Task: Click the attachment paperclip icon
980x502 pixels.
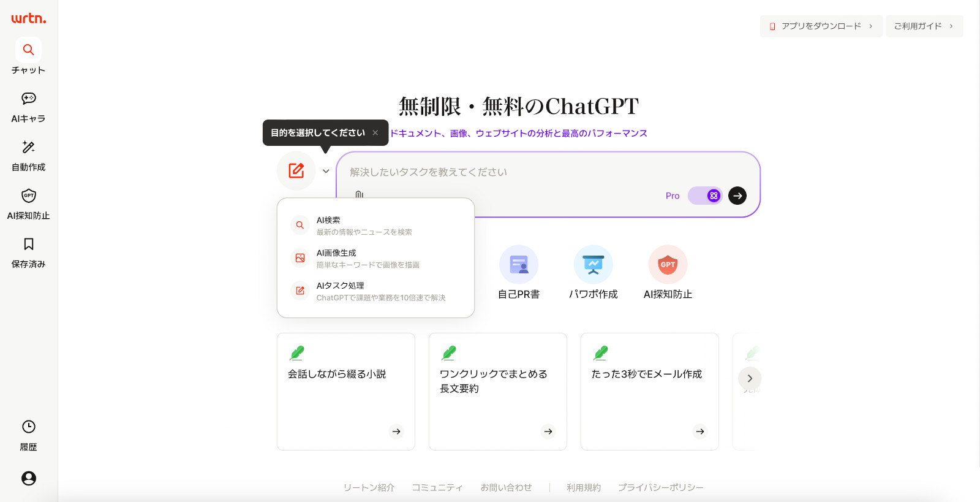Action: tap(360, 194)
